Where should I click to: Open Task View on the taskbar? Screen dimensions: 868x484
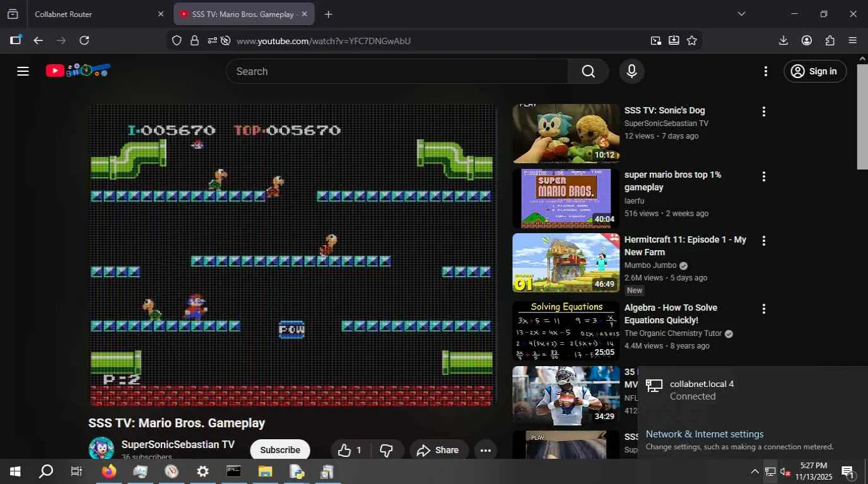(76, 471)
